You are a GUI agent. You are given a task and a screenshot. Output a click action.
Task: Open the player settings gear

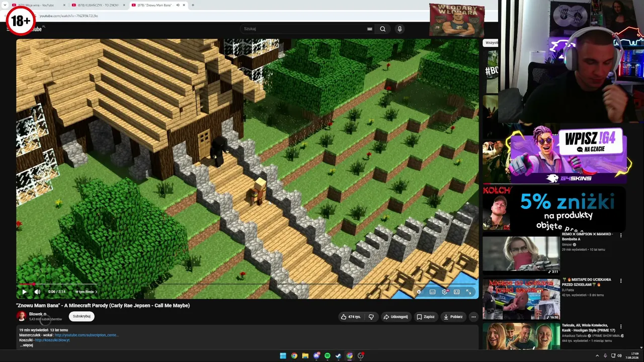pyautogui.click(x=445, y=292)
